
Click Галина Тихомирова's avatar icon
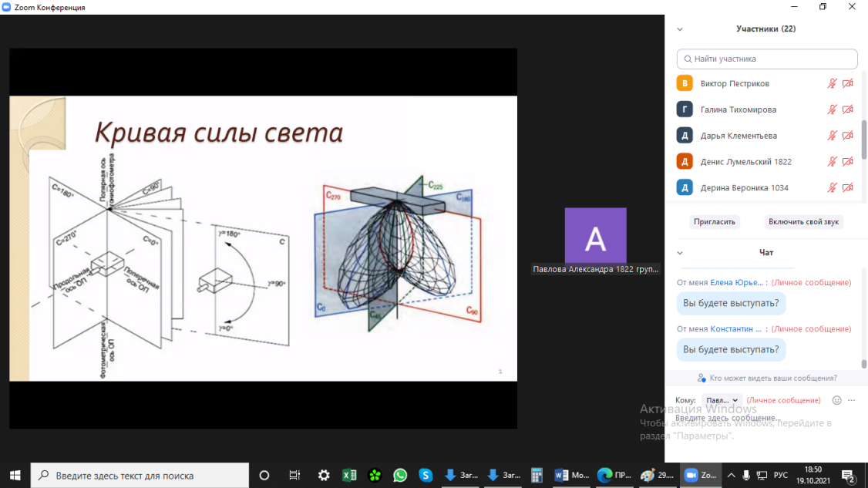pos(685,109)
